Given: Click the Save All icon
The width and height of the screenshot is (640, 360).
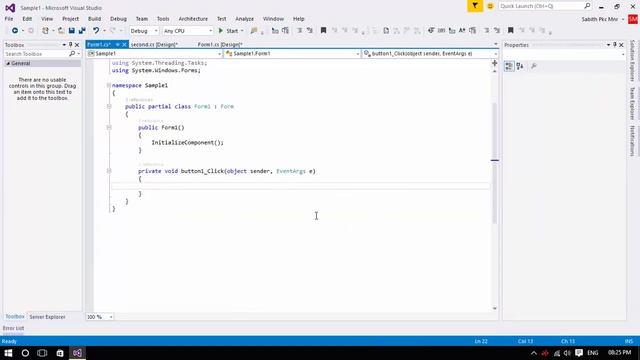Looking at the screenshot, I should tap(82, 31).
